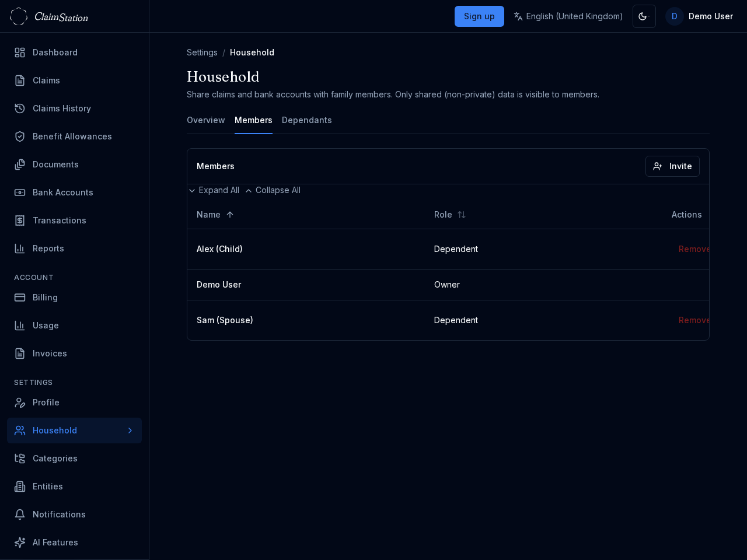Switch to the Overview tab
This screenshot has height=560, width=747.
tap(205, 120)
